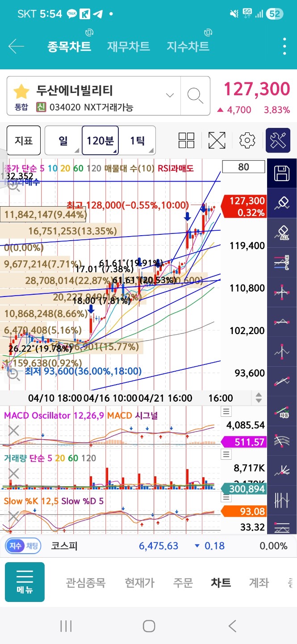Go back with the left arrow
Image resolution: width=297 pixels, height=644 pixels.
pyautogui.click(x=16, y=47)
